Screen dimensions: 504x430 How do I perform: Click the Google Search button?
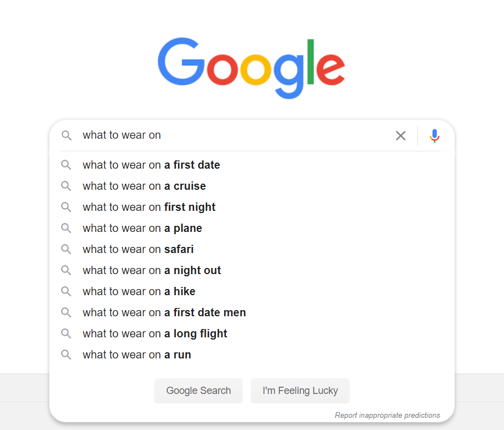pyautogui.click(x=198, y=391)
